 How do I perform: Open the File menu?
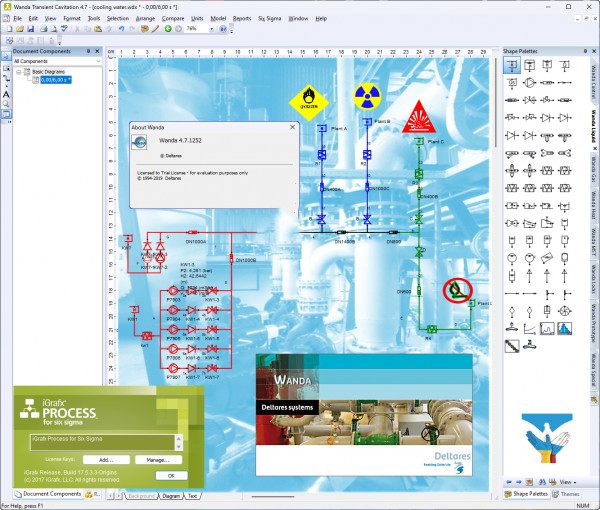point(18,18)
